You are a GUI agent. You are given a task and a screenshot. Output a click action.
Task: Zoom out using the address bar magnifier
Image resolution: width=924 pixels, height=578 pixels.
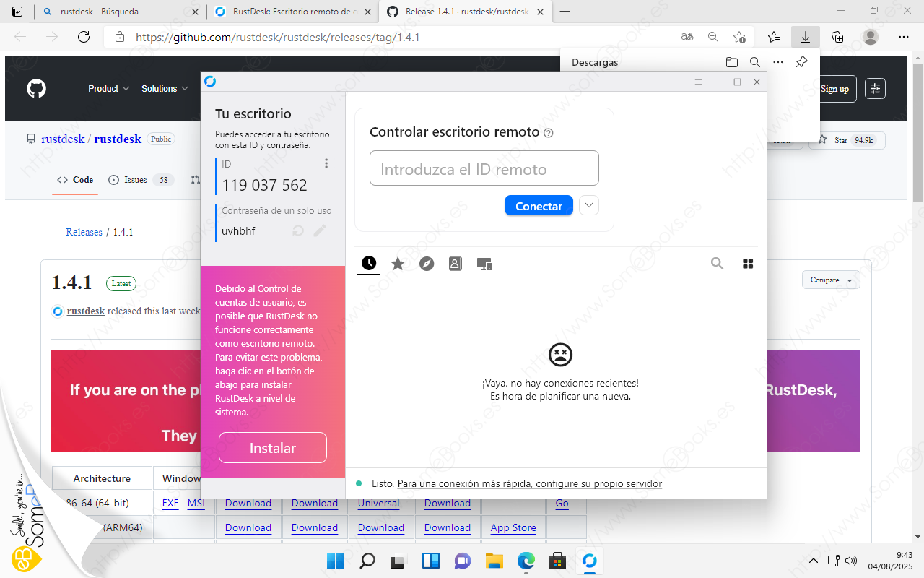(713, 37)
